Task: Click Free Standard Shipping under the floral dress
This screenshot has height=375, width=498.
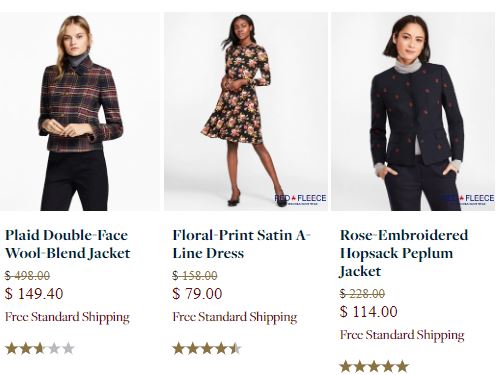Action: [235, 317]
